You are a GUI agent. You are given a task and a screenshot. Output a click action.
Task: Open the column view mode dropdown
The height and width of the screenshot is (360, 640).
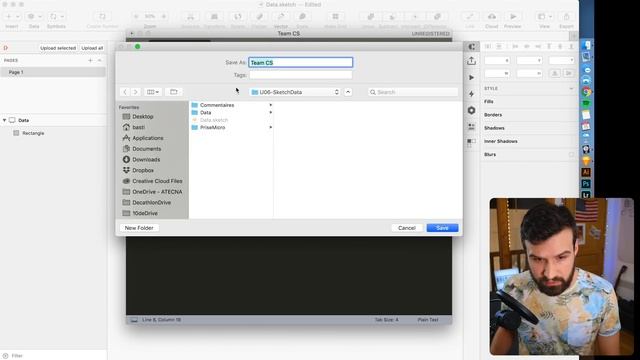[x=153, y=92]
